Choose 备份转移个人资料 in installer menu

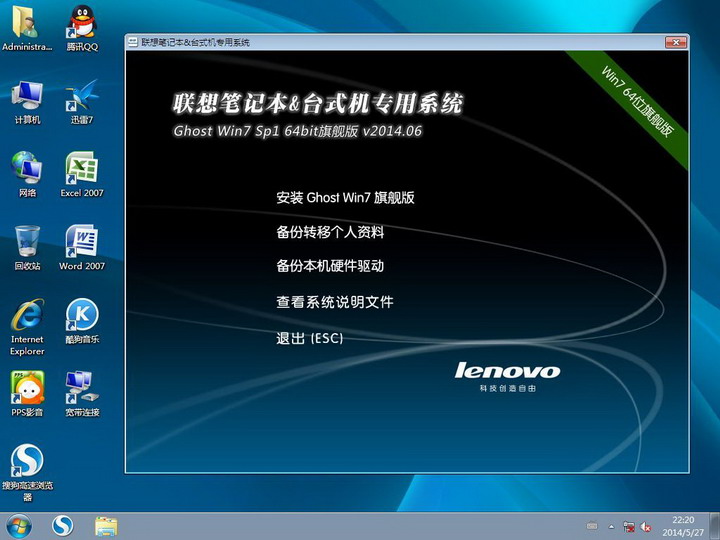point(330,232)
